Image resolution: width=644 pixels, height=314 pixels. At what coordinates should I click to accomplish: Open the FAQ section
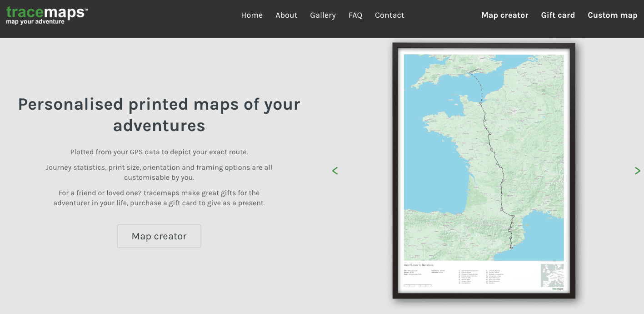[x=355, y=15]
